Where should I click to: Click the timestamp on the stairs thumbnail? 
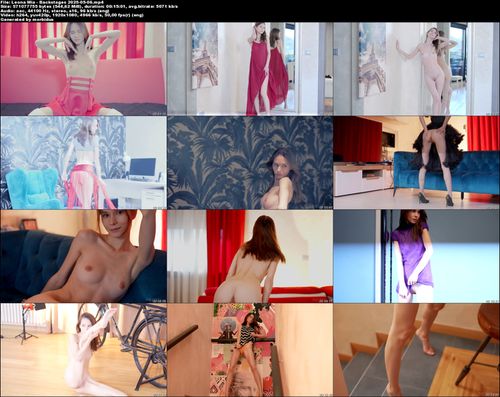click(x=492, y=394)
